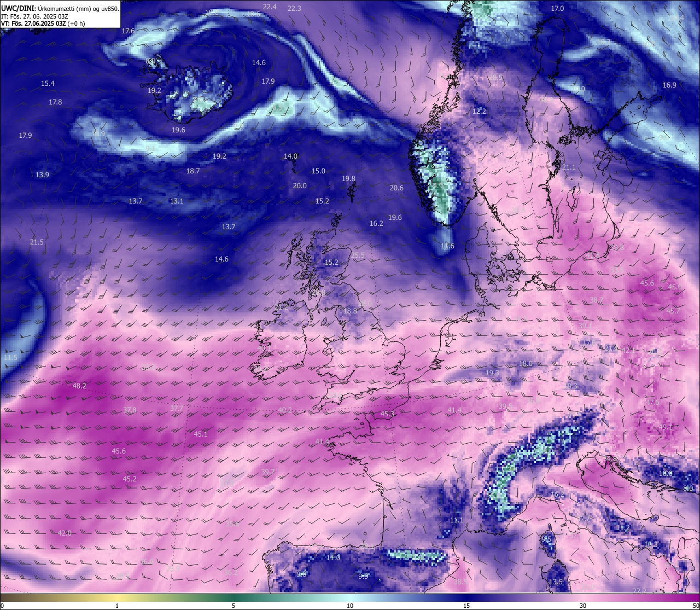The width and height of the screenshot is (700, 610).
Task: Click the 48.2 value over the Atlantic
Action: pyautogui.click(x=79, y=386)
